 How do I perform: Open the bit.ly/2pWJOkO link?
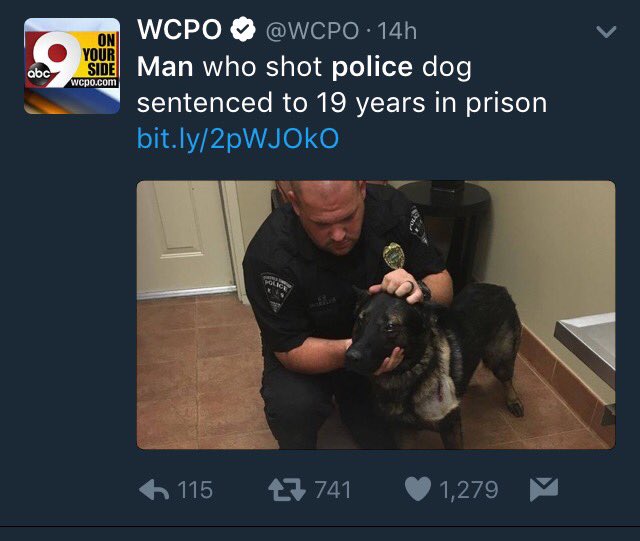(238, 139)
